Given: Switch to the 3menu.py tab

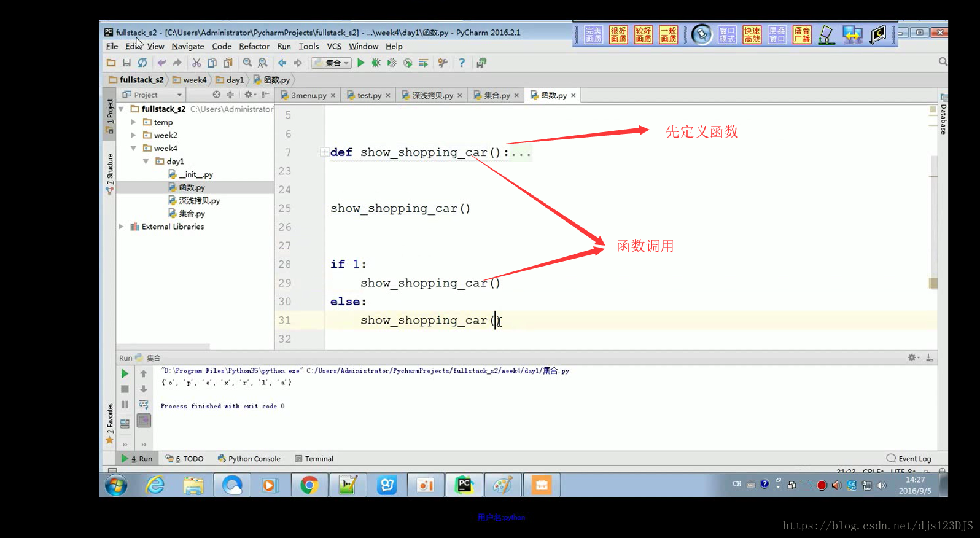Looking at the screenshot, I should tap(309, 95).
